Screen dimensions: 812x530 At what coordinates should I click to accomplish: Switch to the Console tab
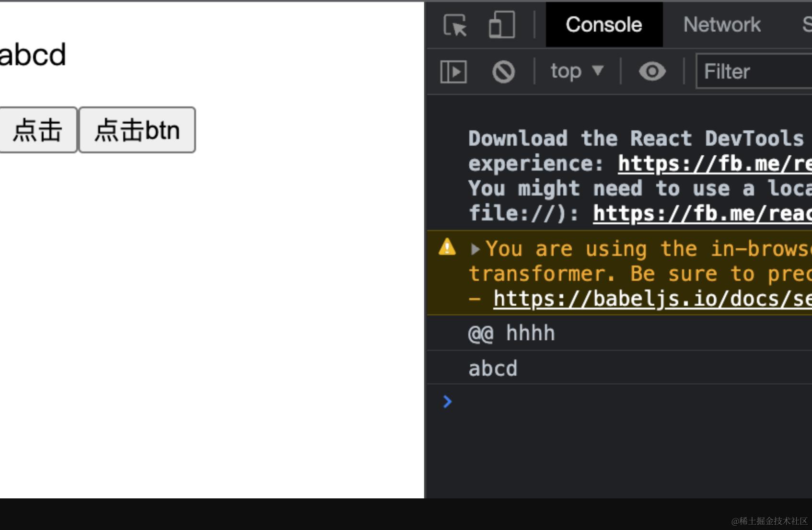tap(604, 24)
